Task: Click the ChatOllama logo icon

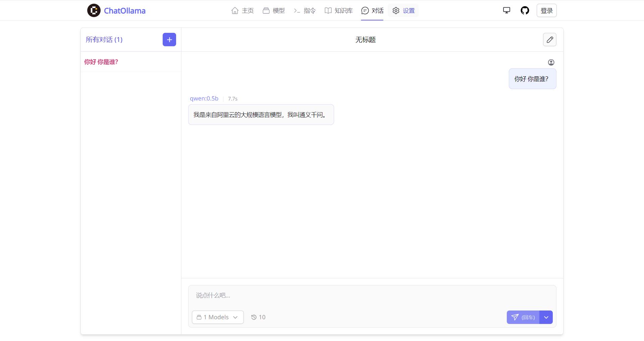Action: 94,10
